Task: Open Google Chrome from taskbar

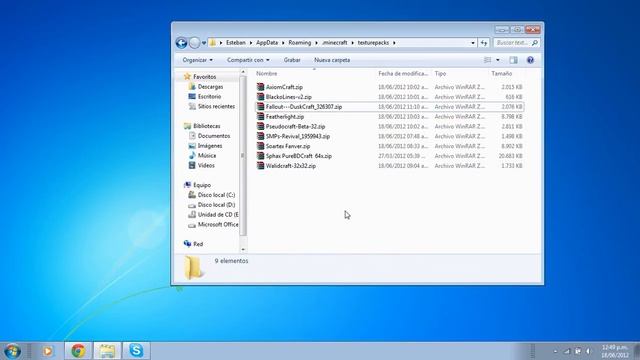Action: coord(78,351)
